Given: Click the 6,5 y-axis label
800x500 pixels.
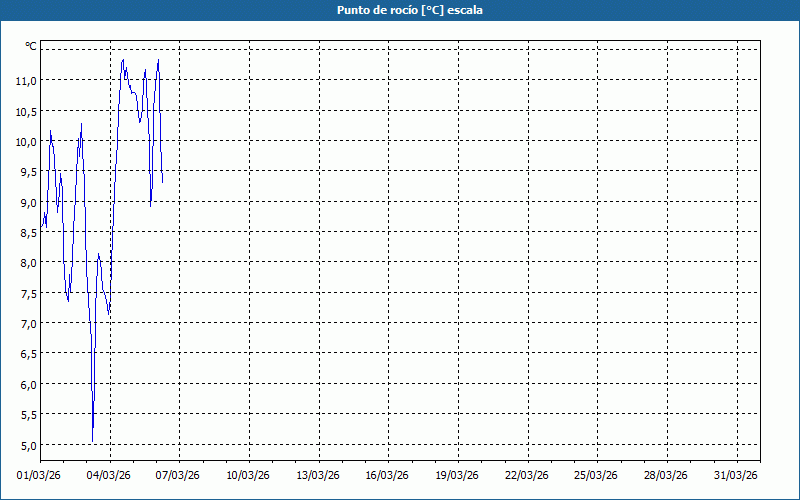Looking at the screenshot, I should point(29,354).
